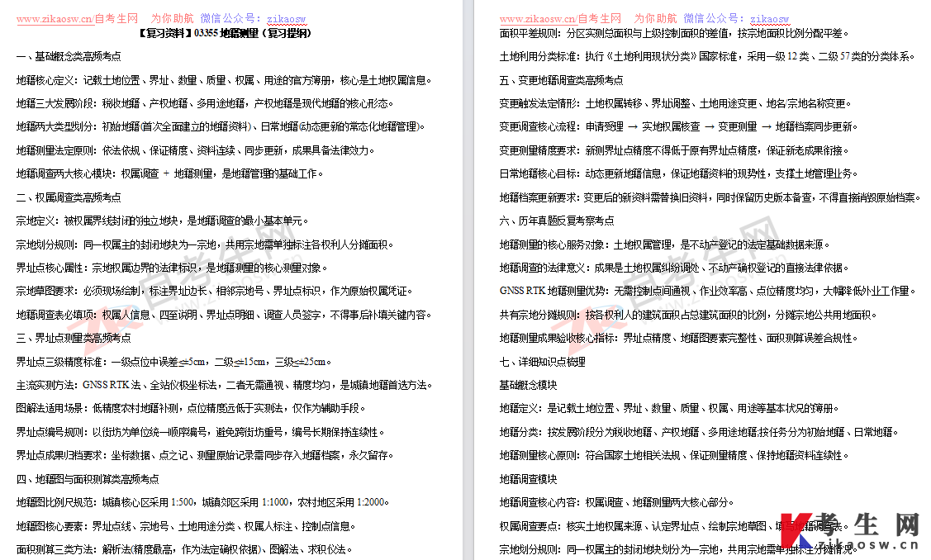
Task: Click the line starting '界址点编号规则'
Action: (x=200, y=432)
